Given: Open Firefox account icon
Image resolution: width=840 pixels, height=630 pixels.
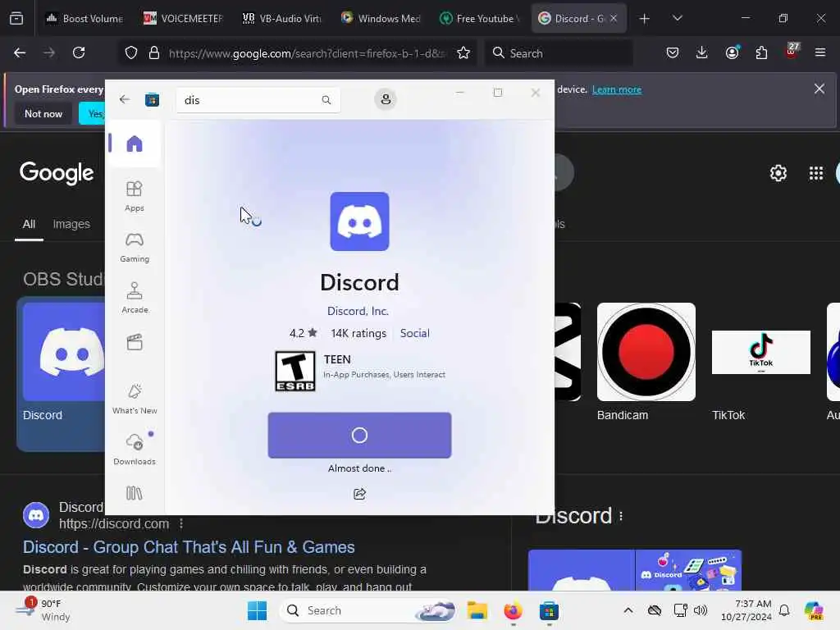Looking at the screenshot, I should [x=732, y=52].
